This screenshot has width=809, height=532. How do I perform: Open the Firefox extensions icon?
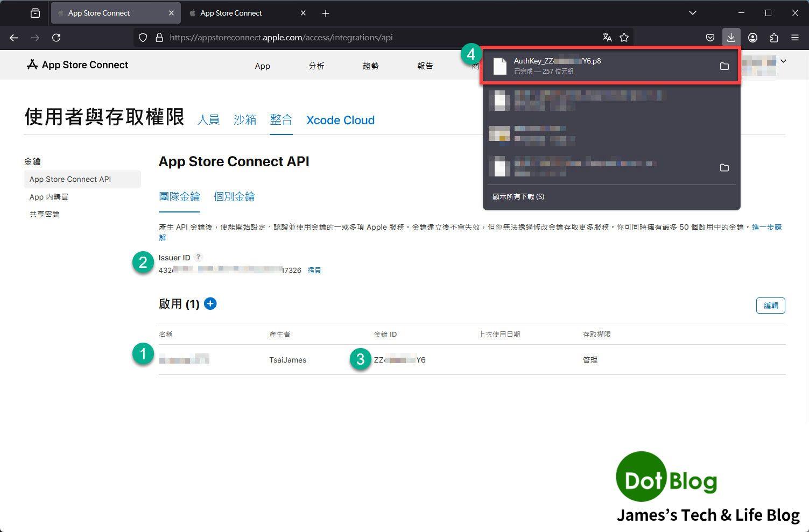click(773, 38)
